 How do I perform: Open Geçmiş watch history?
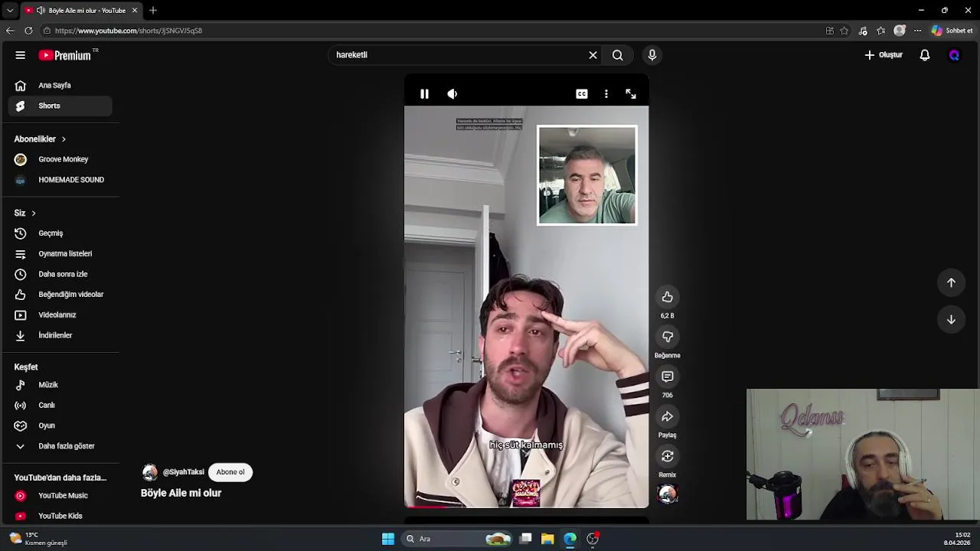pyautogui.click(x=60, y=233)
